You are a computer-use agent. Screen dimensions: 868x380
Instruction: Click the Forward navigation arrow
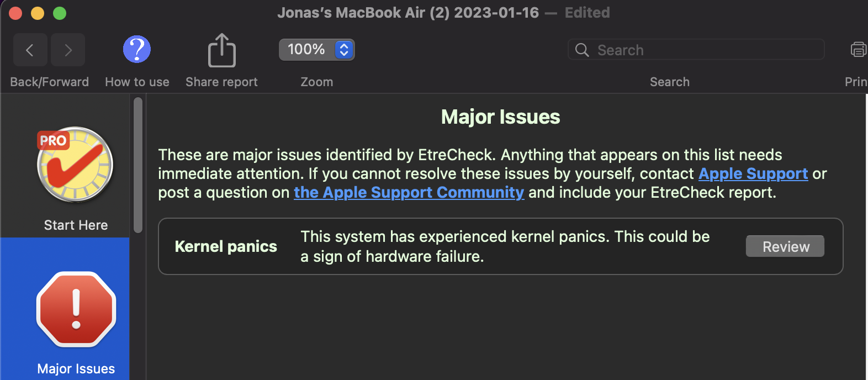(x=68, y=50)
